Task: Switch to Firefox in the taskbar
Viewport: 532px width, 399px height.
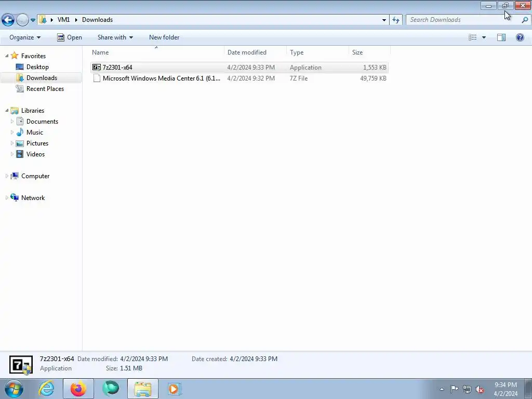Action: coord(78,389)
